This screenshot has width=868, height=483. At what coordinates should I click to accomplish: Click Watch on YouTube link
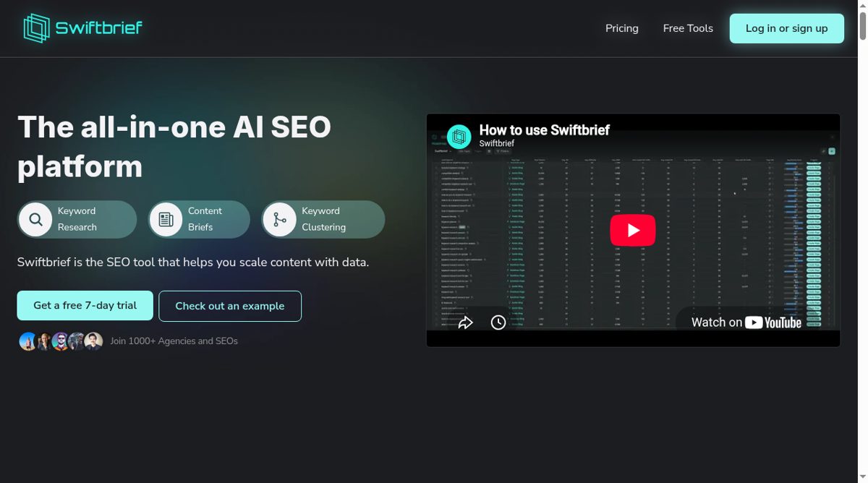pos(746,322)
